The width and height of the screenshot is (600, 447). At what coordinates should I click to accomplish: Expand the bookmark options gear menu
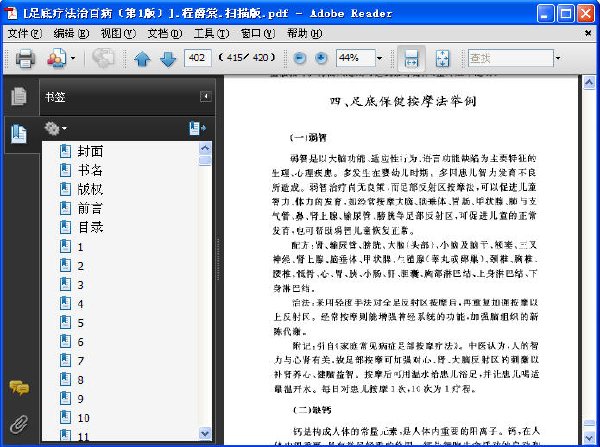55,128
